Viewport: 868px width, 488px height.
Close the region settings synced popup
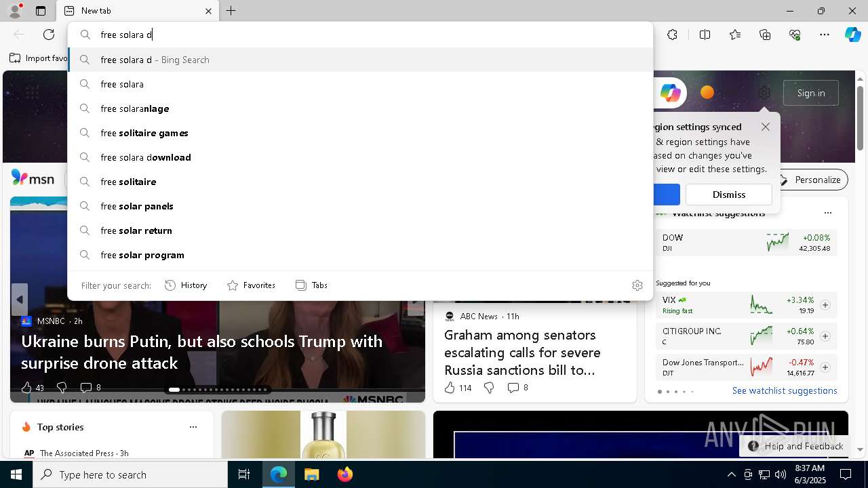click(x=765, y=127)
